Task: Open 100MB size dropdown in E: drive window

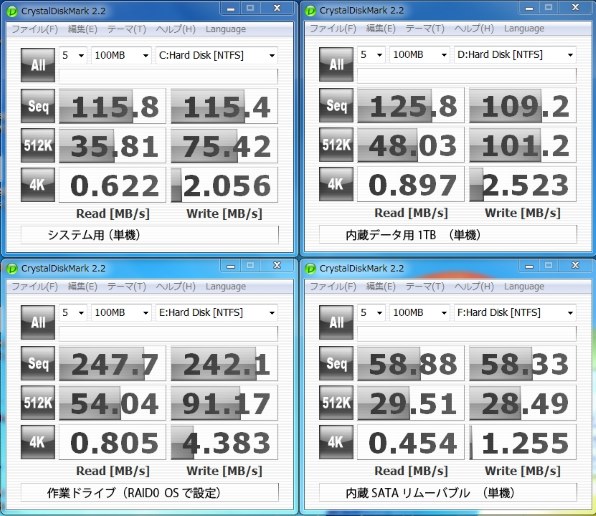Action: tap(121, 313)
